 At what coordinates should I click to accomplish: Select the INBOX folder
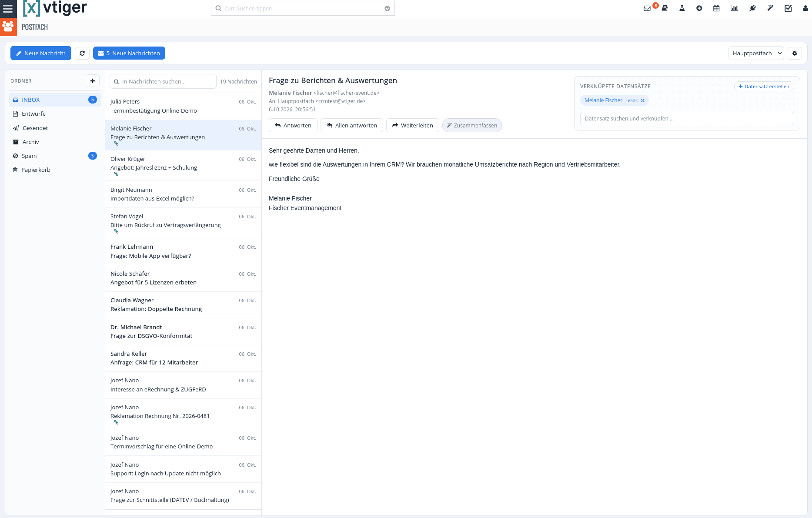(55, 100)
